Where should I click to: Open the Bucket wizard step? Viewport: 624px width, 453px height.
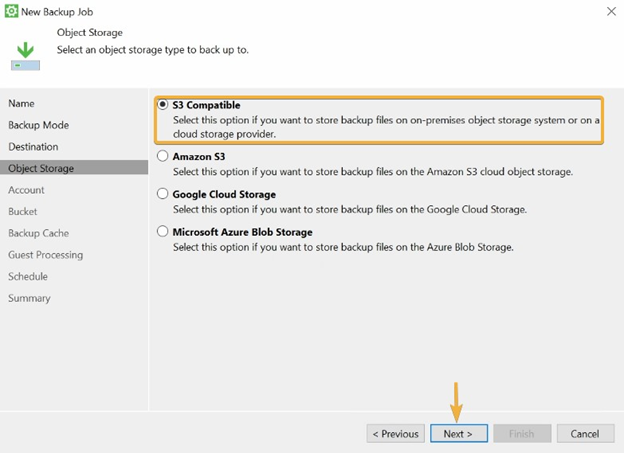click(23, 211)
